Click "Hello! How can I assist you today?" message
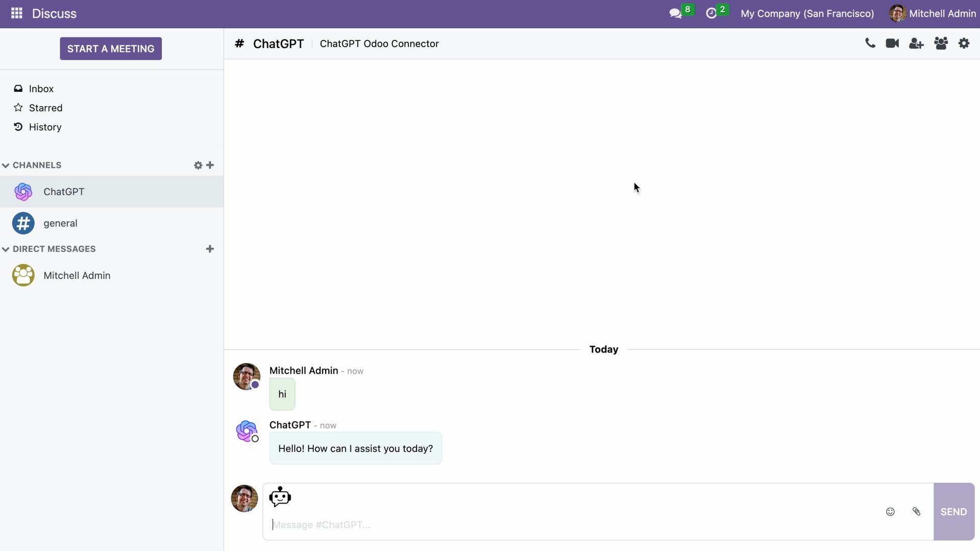This screenshot has height=551, width=980. 355,448
